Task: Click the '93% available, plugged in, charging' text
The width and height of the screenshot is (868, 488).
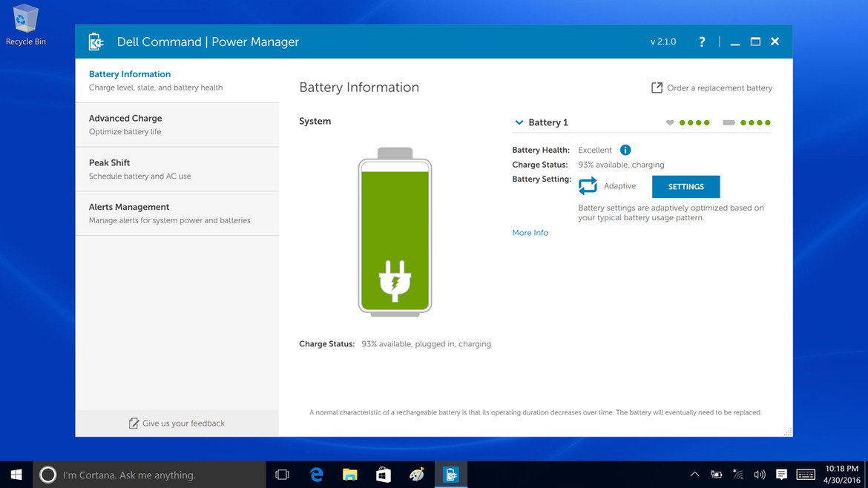Action: [427, 343]
